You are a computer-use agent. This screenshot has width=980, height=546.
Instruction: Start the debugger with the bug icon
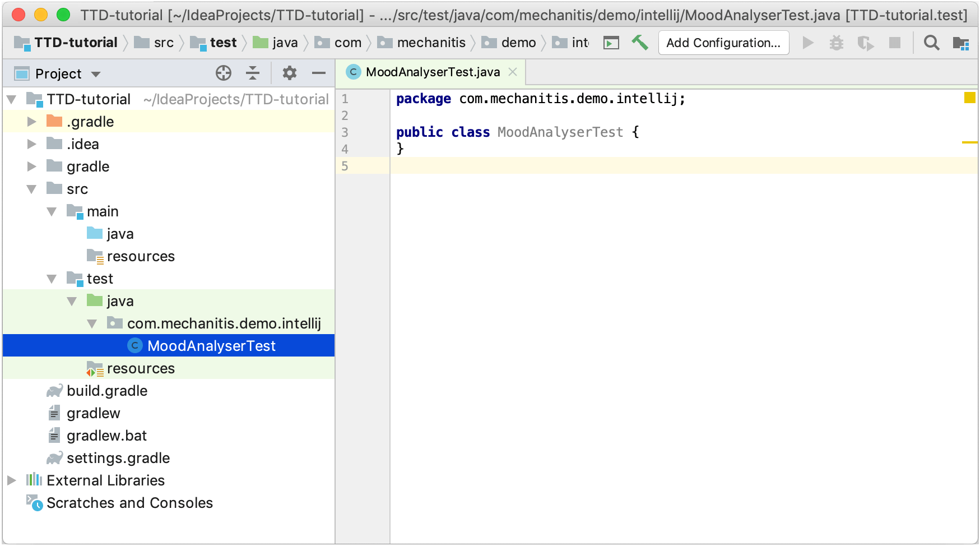(837, 42)
